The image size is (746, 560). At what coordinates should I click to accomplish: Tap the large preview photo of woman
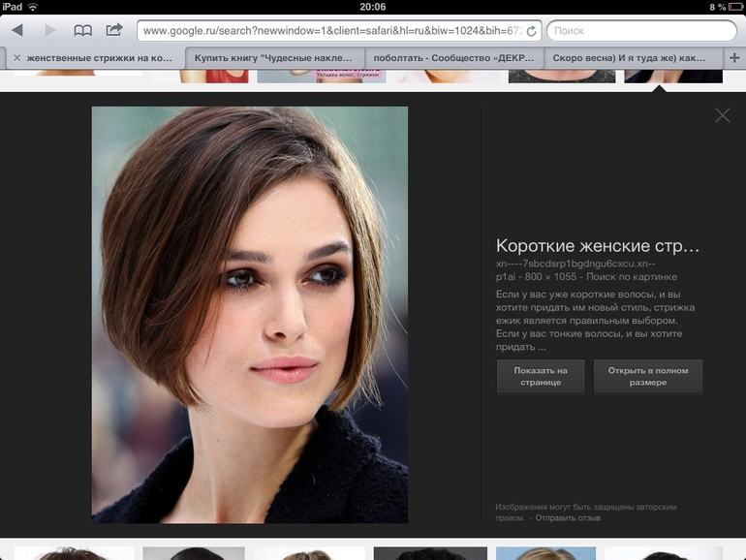click(x=249, y=315)
